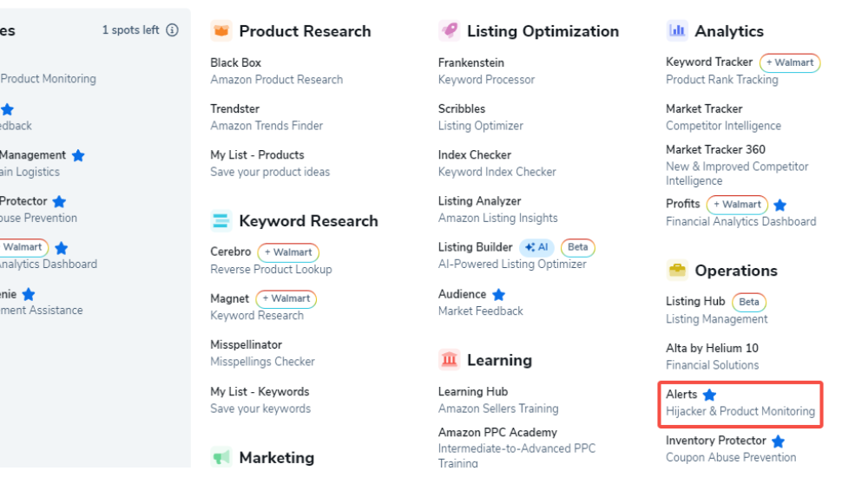868x484 pixels.
Task: Click the Listing Optimization rocket icon
Action: pos(449,31)
